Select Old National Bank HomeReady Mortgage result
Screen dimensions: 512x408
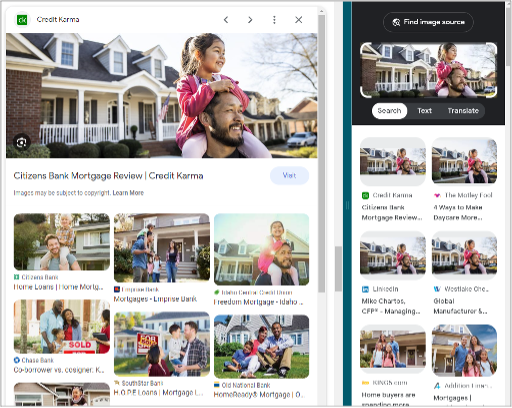click(x=262, y=347)
